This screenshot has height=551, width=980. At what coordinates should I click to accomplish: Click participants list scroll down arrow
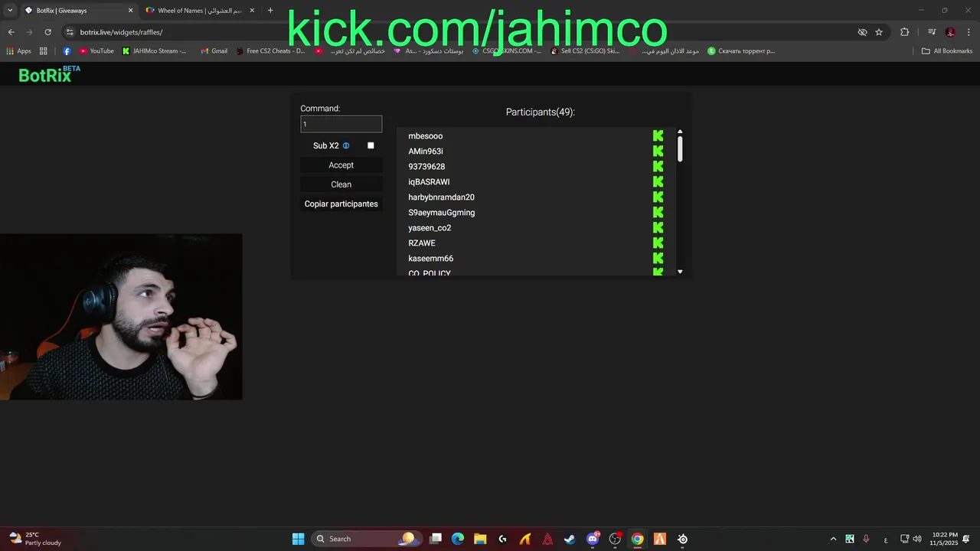coord(680,272)
